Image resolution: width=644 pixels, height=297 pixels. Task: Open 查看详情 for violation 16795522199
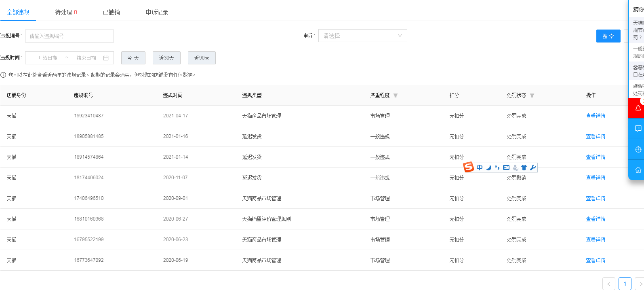[596, 240]
